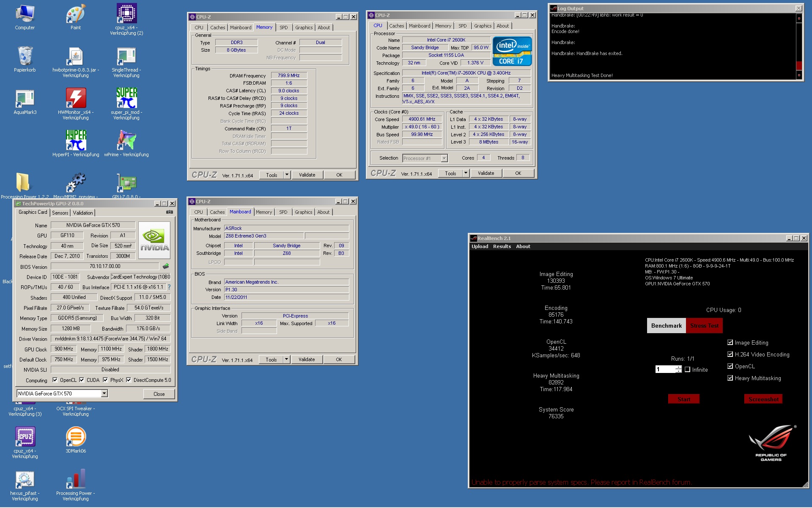Open Tools dropdown arrow in CPU-Z CPU window

click(466, 173)
